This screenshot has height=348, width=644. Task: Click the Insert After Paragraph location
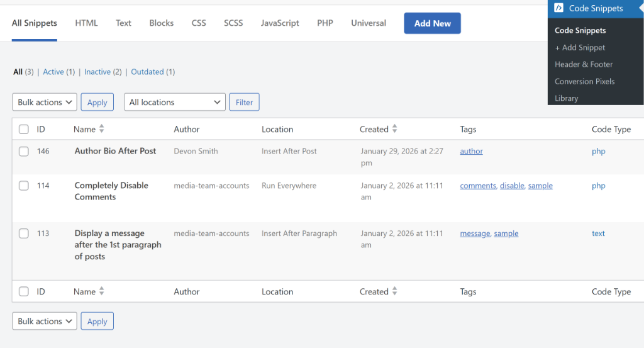299,233
